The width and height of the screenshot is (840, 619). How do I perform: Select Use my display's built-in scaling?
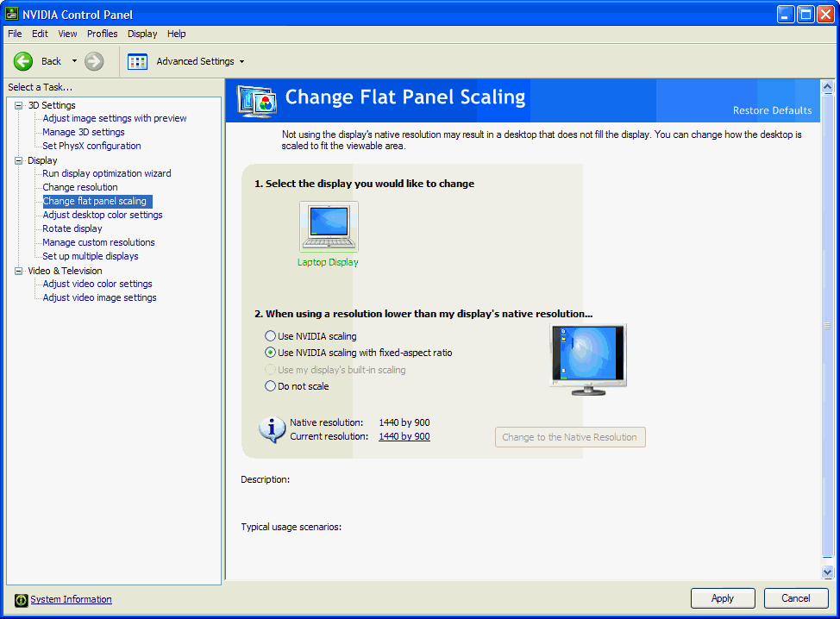tap(271, 370)
